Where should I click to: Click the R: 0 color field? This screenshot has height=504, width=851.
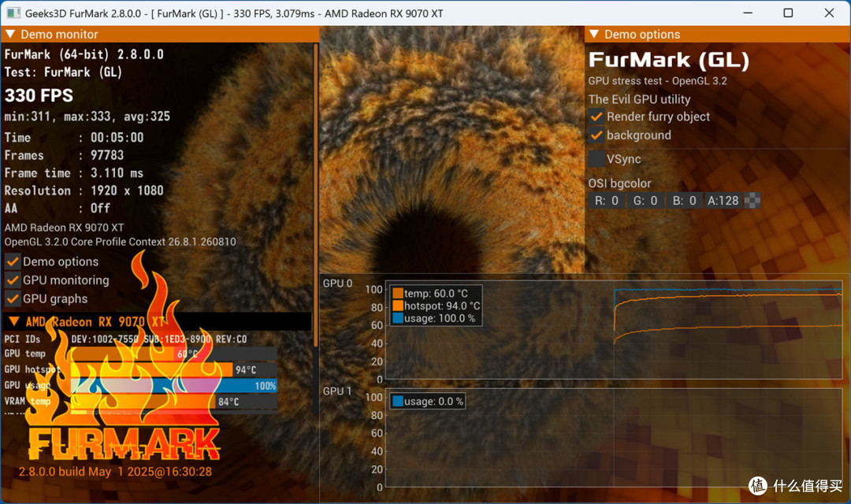[606, 201]
